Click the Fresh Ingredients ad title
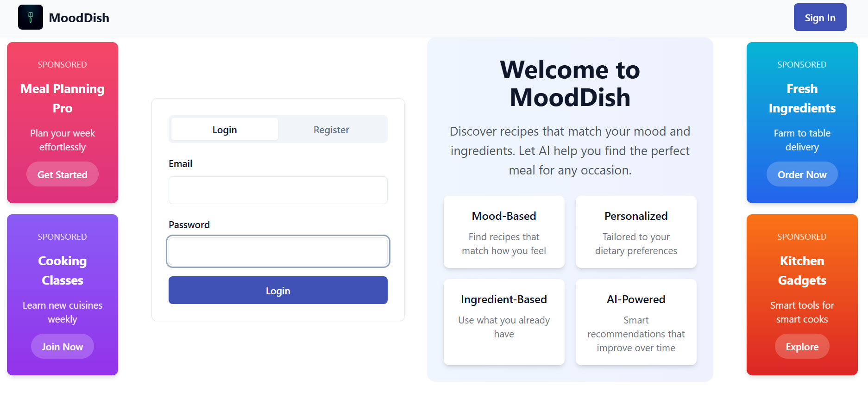The width and height of the screenshot is (868, 404). coord(802,98)
